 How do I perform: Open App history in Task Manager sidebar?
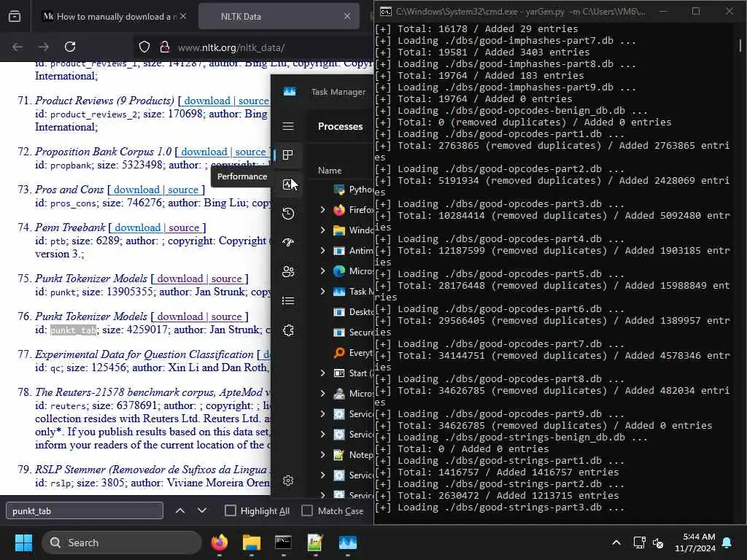point(287,214)
